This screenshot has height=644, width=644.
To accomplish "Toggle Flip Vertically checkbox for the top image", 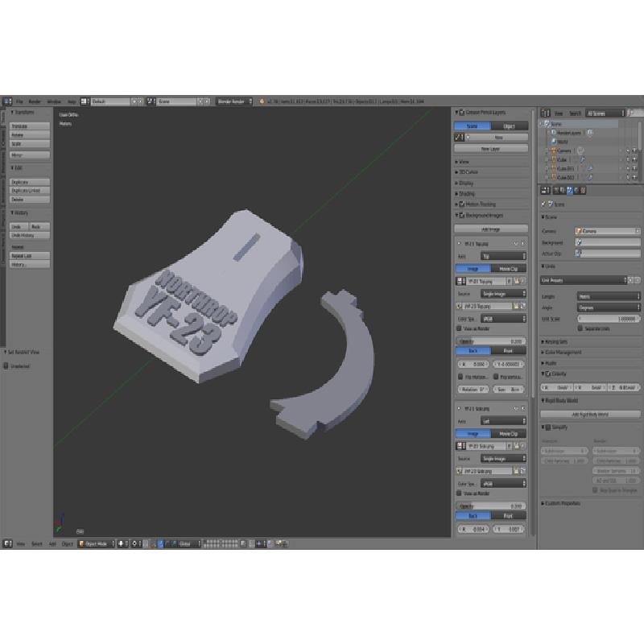I will pos(496,377).
